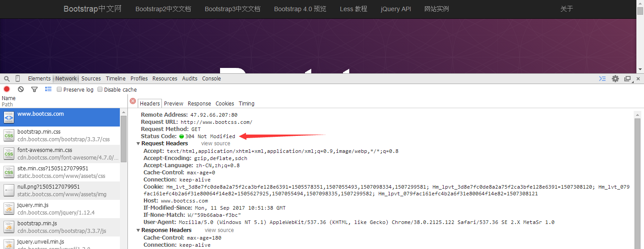
Task: Open DevTools settings gear
Action: click(x=615, y=79)
